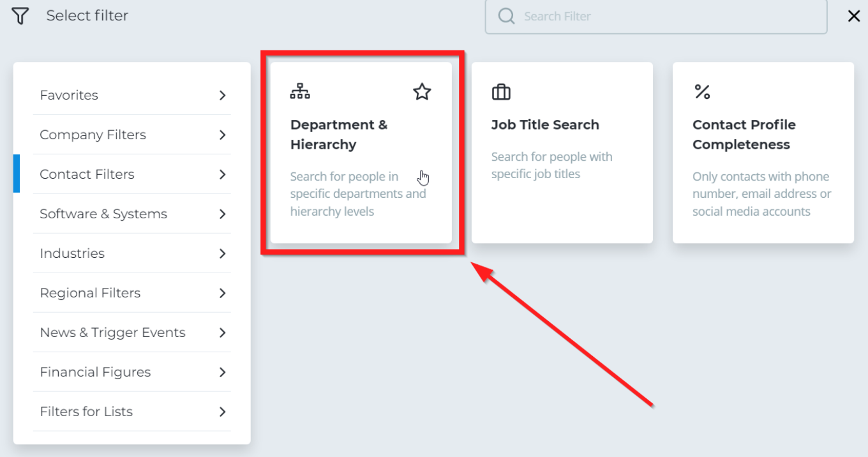Viewport: 868px width, 457px height.
Task: Expand Software & Systems chevron arrow
Action: [x=222, y=214]
